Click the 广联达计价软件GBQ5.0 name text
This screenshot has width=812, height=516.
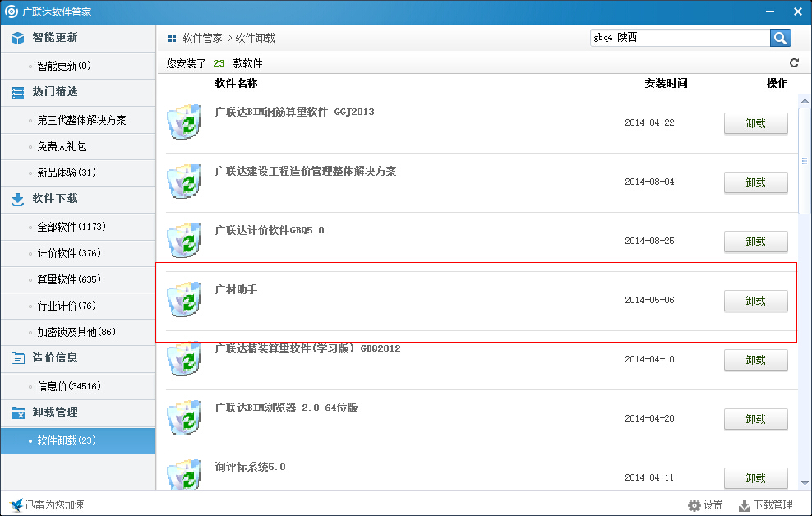click(270, 230)
